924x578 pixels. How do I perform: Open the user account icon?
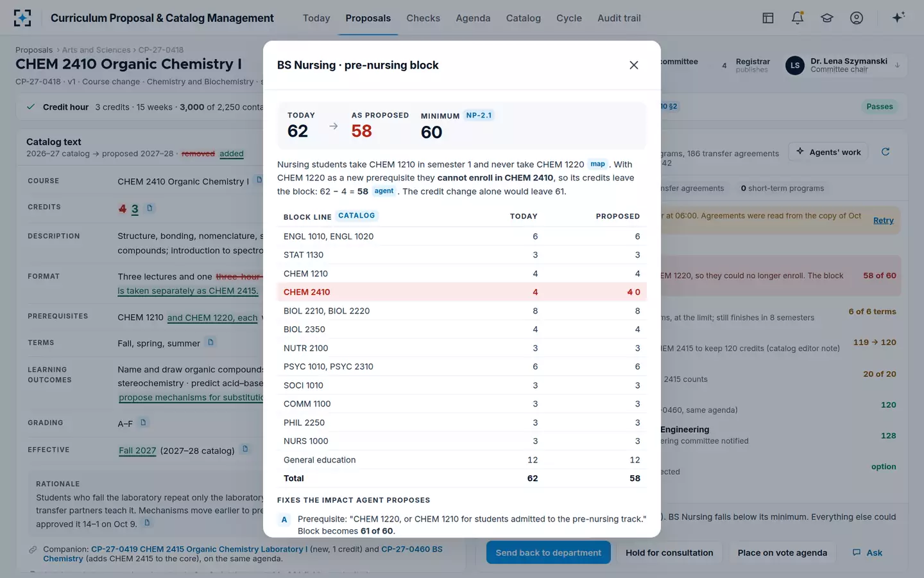856,18
